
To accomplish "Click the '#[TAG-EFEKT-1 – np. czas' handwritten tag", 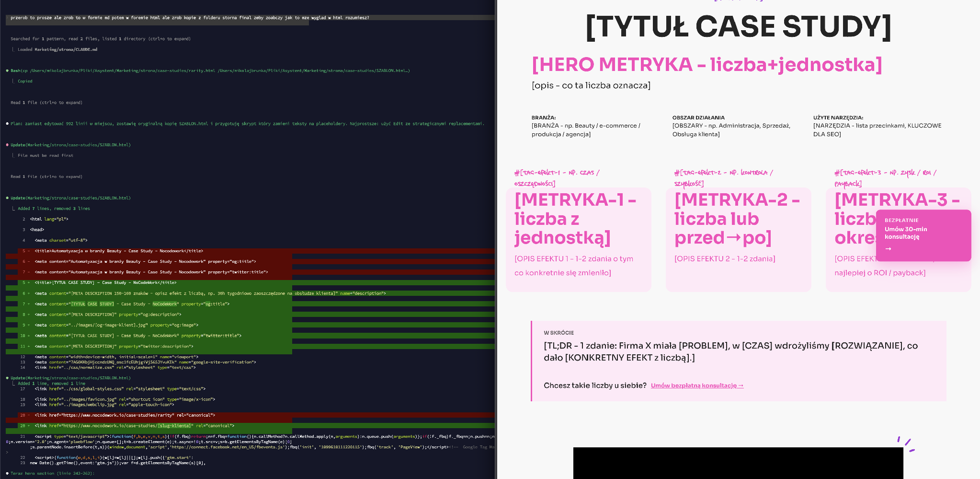I will coord(557,178).
